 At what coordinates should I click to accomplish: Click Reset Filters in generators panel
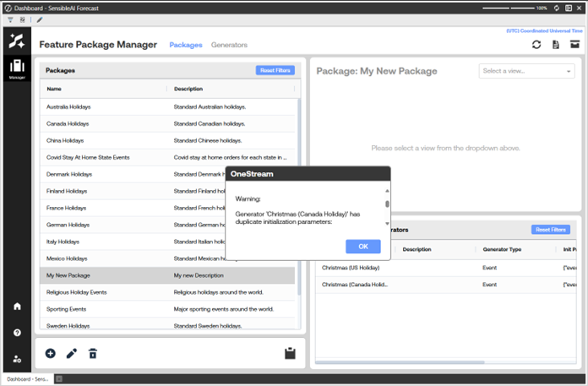pos(551,230)
